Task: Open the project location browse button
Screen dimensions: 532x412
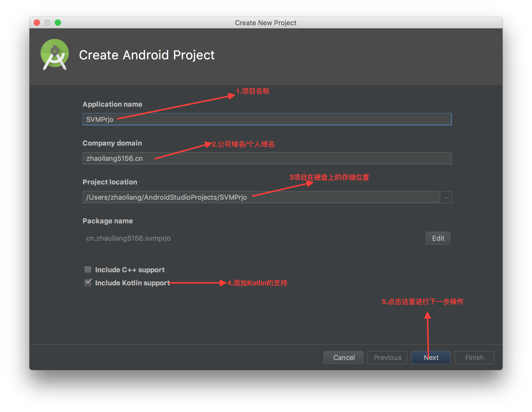Action: pos(446,197)
